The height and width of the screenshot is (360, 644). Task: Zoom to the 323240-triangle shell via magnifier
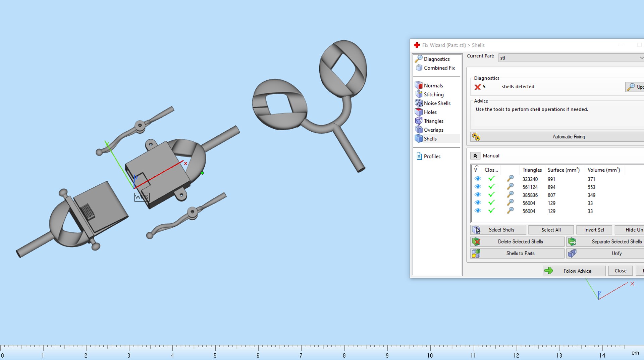click(x=510, y=178)
